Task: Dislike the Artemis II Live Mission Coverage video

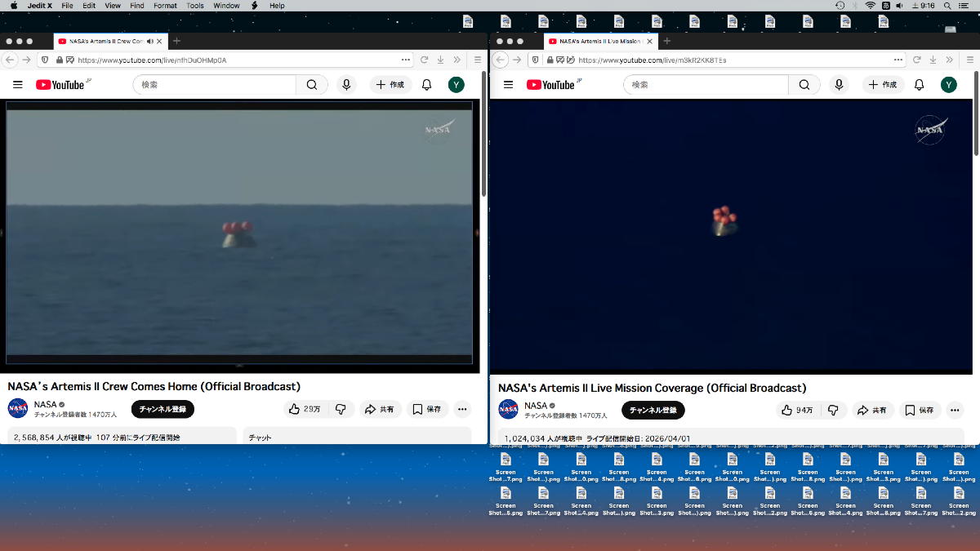Action: click(833, 411)
